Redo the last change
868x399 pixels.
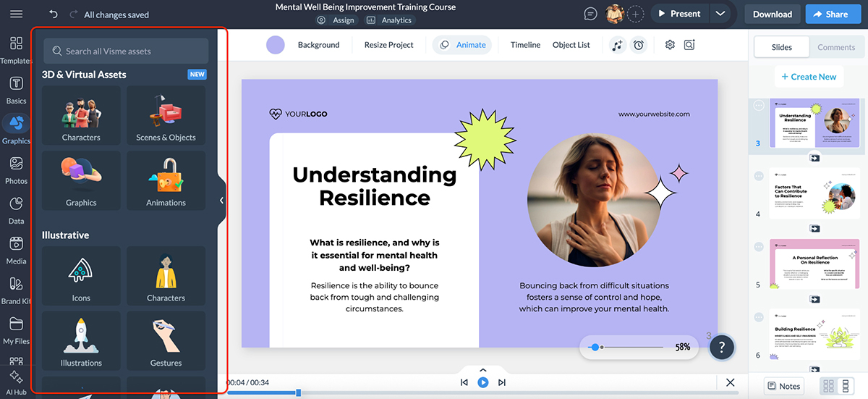73,14
